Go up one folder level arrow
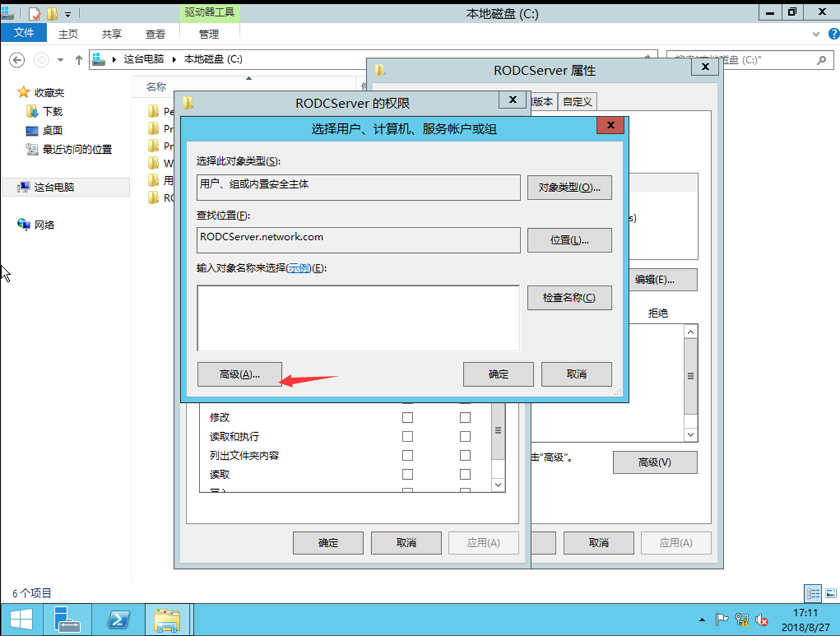840x636 pixels. click(x=79, y=60)
